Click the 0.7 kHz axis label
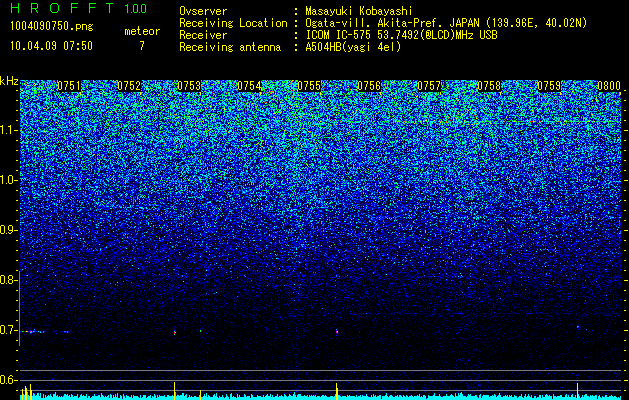Screen dimensions: 629x400 coord(9,330)
